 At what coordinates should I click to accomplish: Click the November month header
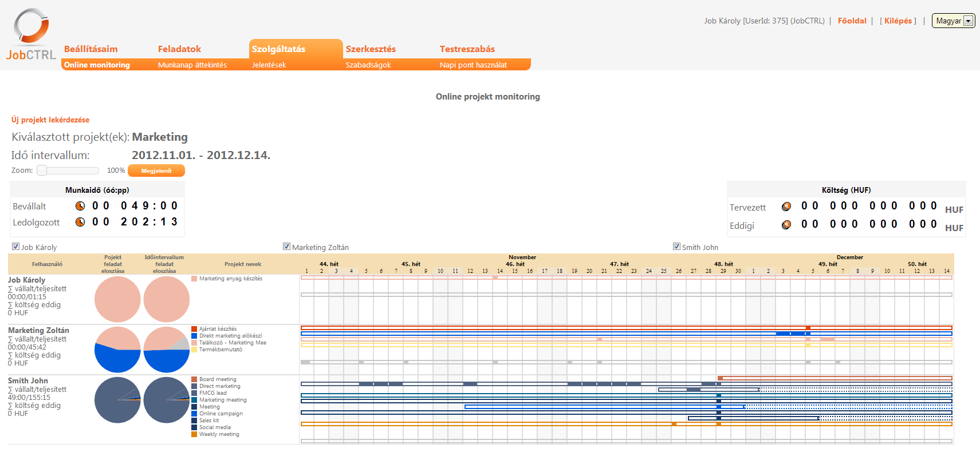tap(522, 257)
